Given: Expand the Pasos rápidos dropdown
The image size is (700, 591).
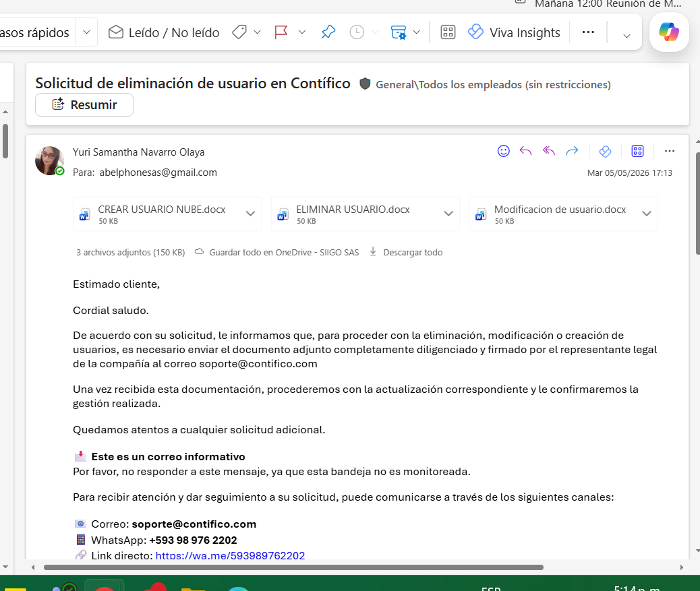Looking at the screenshot, I should [86, 32].
